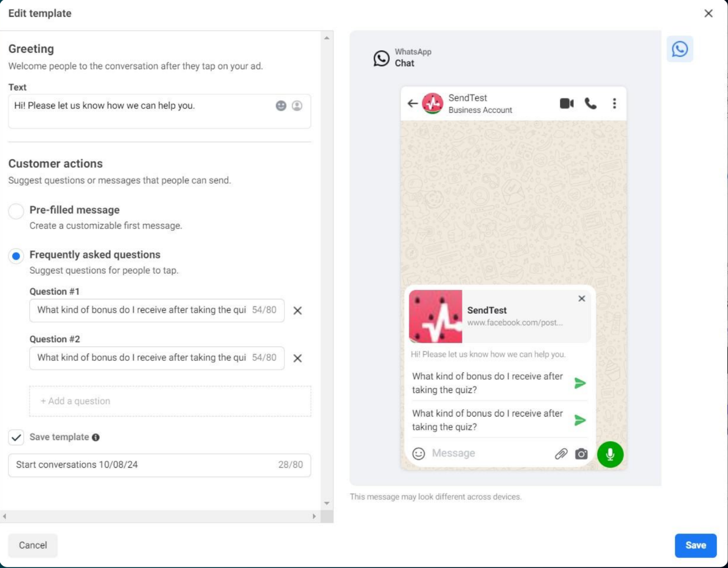Click the 'Chat' heading above the preview
The width and height of the screenshot is (728, 568).
pos(404,63)
